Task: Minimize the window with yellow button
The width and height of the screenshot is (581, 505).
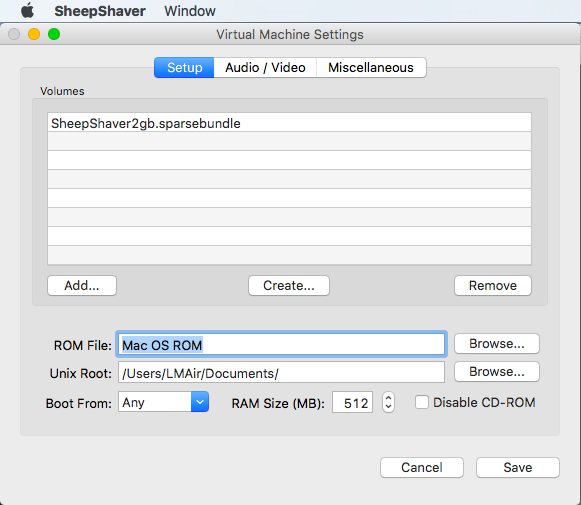Action: click(x=34, y=34)
